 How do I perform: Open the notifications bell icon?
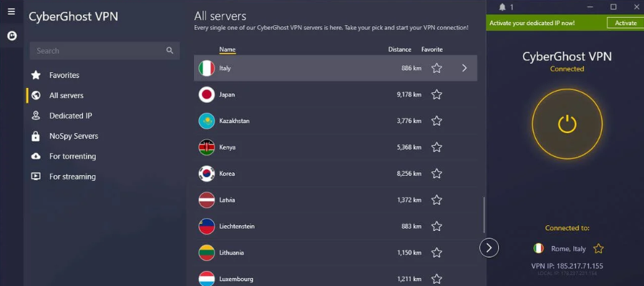click(x=502, y=7)
